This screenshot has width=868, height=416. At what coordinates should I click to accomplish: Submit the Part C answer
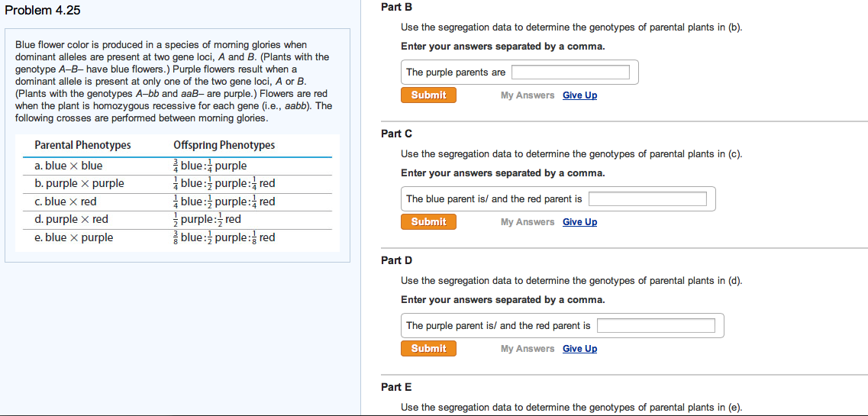click(x=428, y=222)
